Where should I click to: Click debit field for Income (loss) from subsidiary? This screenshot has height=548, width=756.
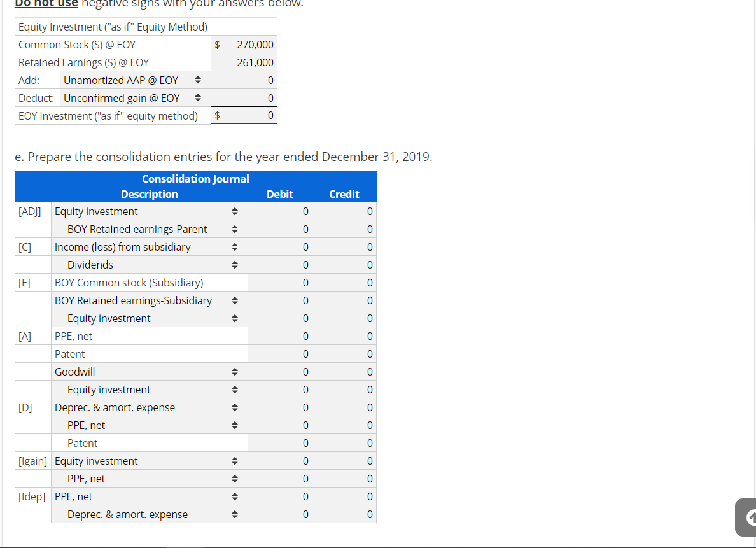[x=280, y=247]
